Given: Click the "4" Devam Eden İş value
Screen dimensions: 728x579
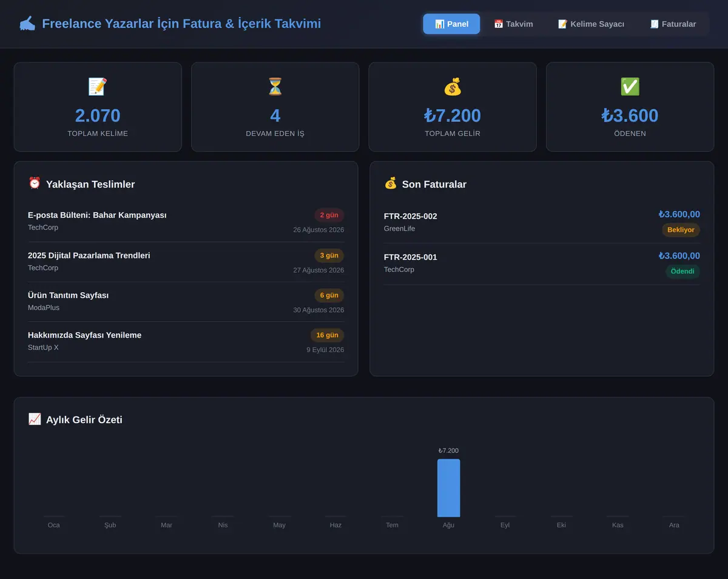Looking at the screenshot, I should 275,115.
